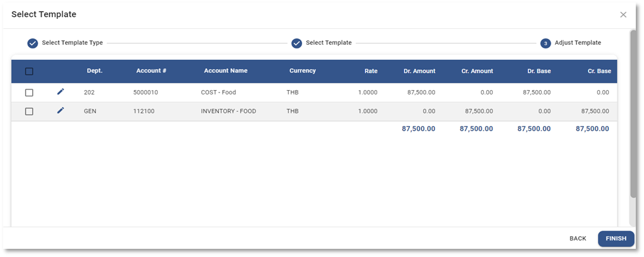Check the box for GEN row
Screen dimensions: 644x257
29,111
